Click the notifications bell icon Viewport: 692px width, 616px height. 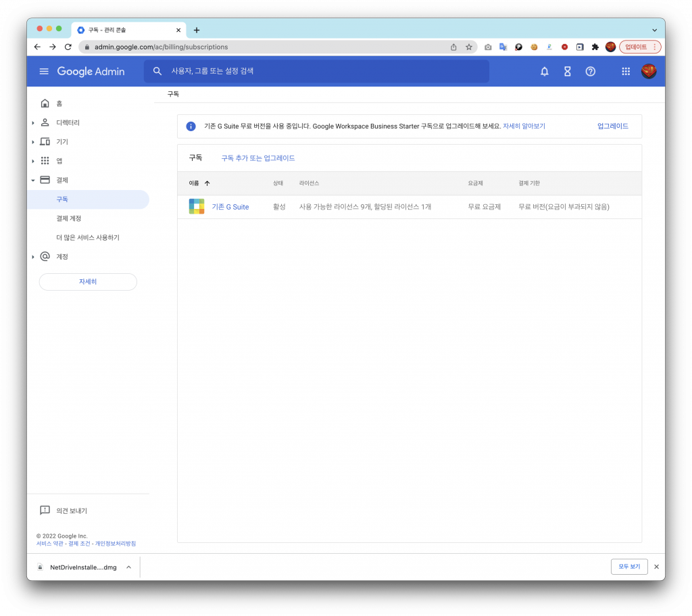point(544,72)
